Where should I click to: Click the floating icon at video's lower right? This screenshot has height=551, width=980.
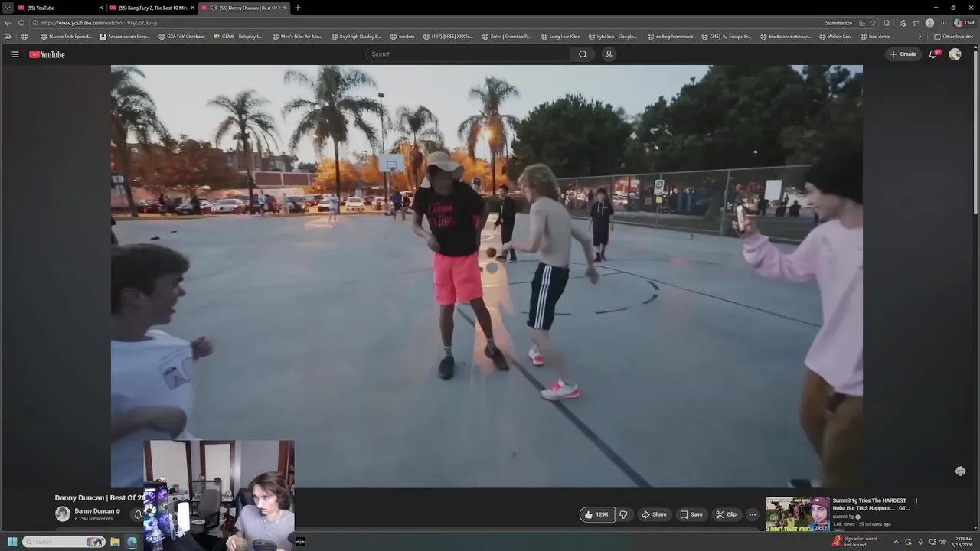coord(960,471)
